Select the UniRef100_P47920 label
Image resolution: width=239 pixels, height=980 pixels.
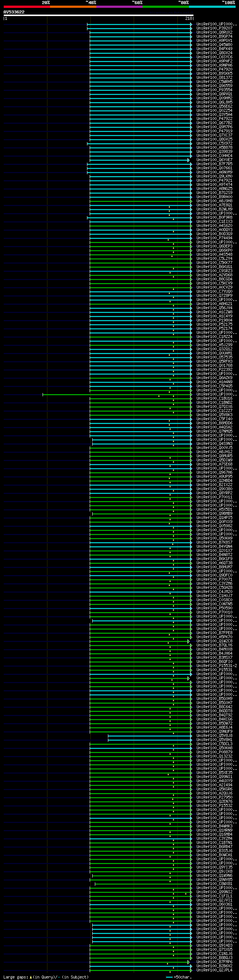click(x=214, y=70)
